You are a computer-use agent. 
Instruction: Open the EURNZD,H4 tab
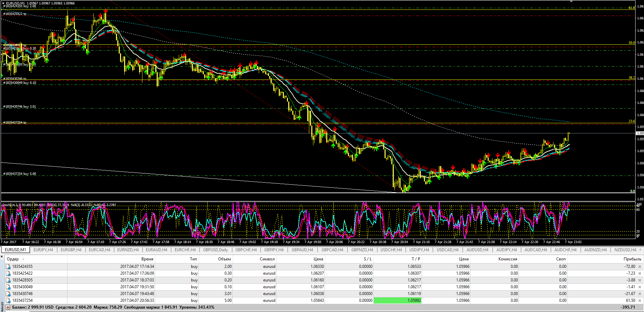128,250
